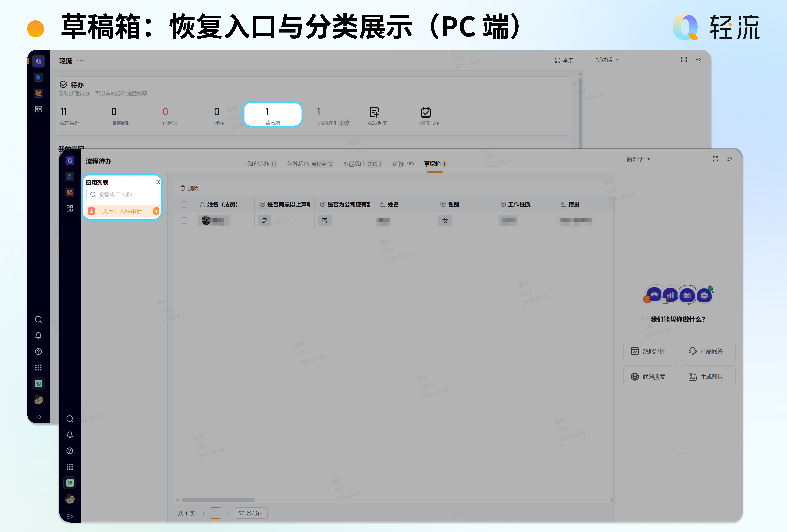Choose 产品问答 assistant option
This screenshot has width=787, height=532.
pos(708,351)
